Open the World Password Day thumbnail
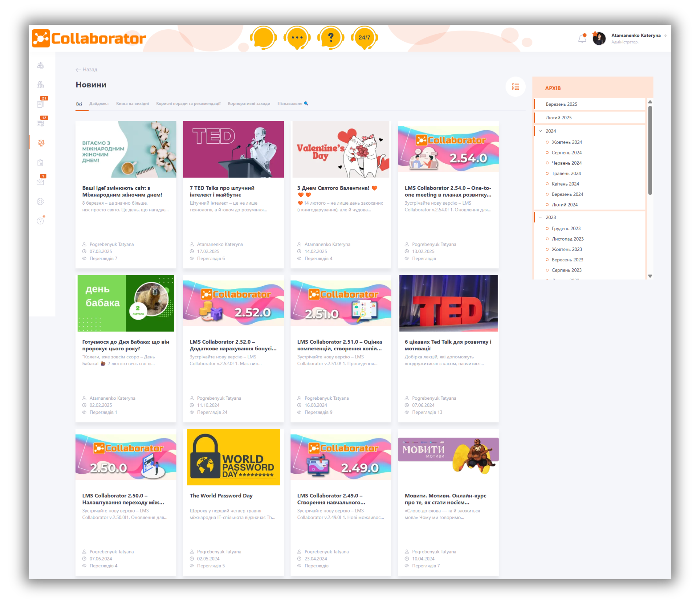700x604 pixels. [x=233, y=457]
